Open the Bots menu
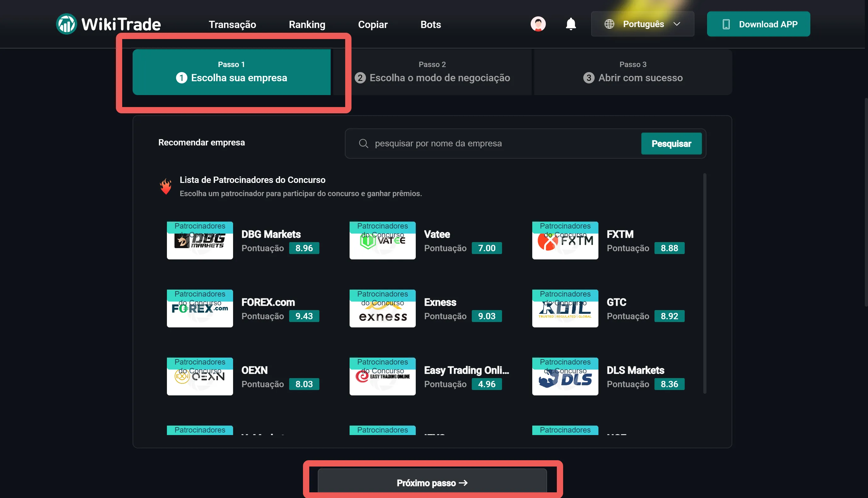This screenshot has width=868, height=498. (431, 25)
